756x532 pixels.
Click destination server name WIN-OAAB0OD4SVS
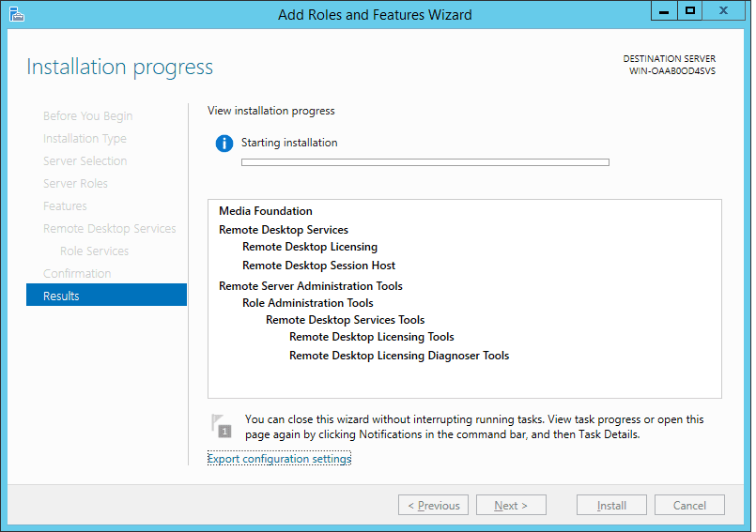tap(672, 70)
